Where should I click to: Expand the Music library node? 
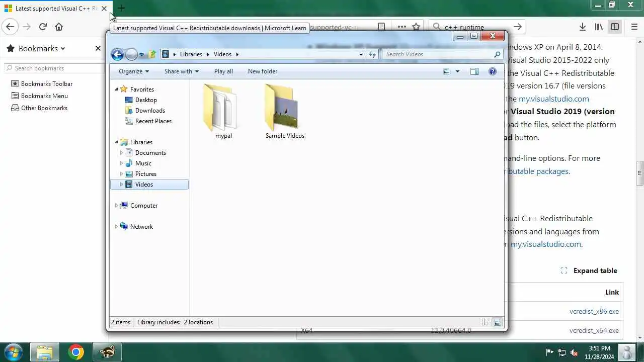coord(121,163)
